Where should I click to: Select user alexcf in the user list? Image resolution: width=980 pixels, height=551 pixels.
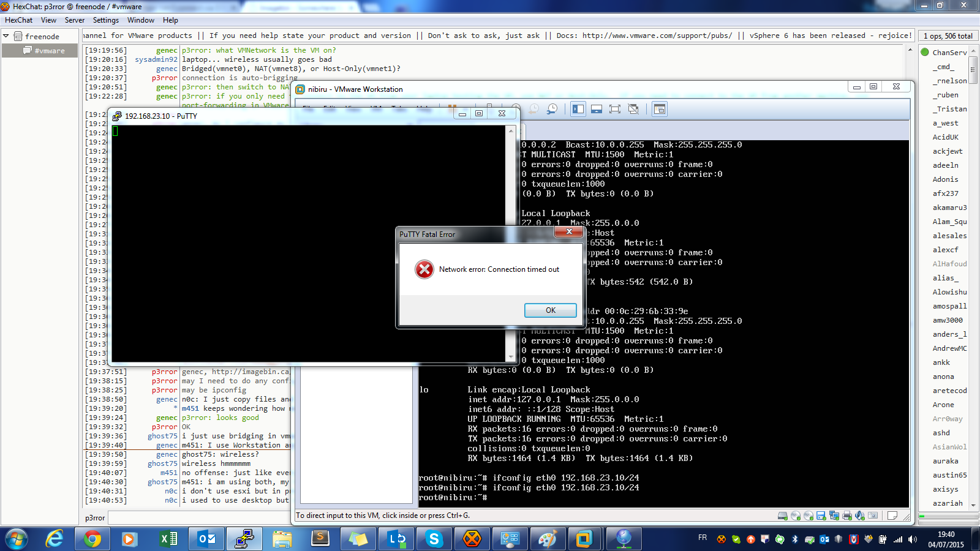coord(946,250)
